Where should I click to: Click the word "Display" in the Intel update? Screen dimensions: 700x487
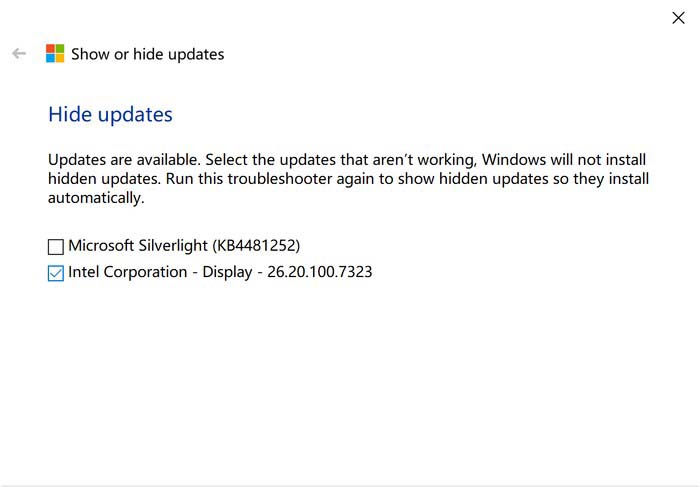click(x=225, y=272)
